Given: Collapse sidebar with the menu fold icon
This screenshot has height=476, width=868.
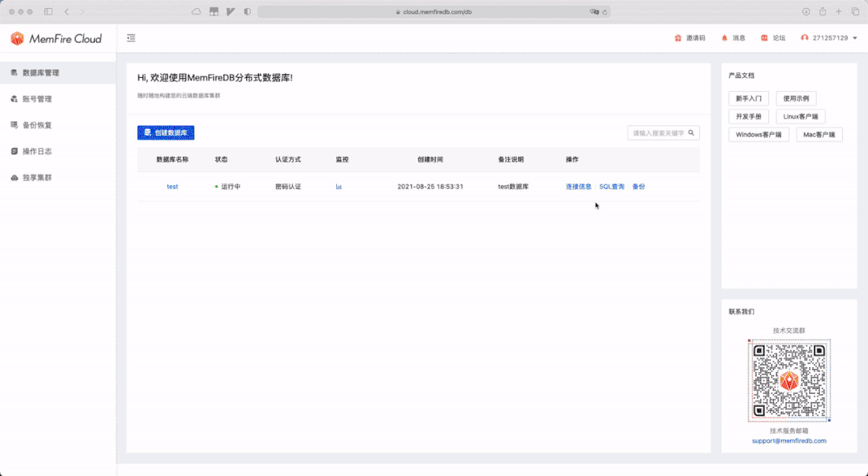Looking at the screenshot, I should tap(131, 38).
